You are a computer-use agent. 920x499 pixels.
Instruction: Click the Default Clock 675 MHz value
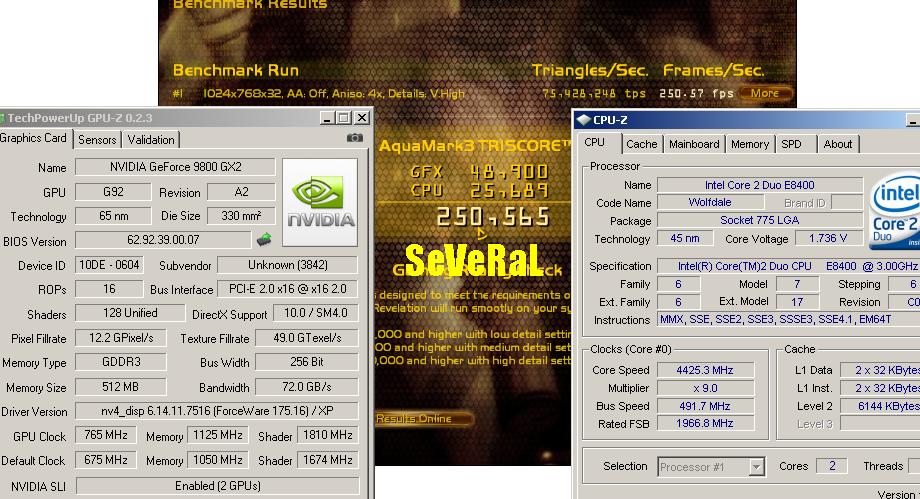point(106,460)
